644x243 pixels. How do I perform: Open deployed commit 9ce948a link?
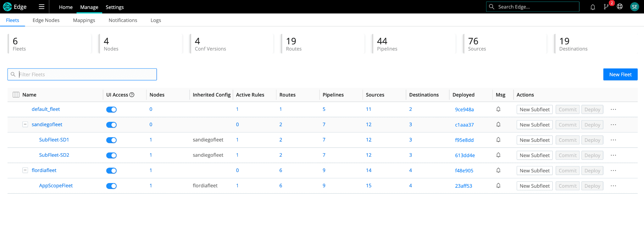click(x=464, y=110)
